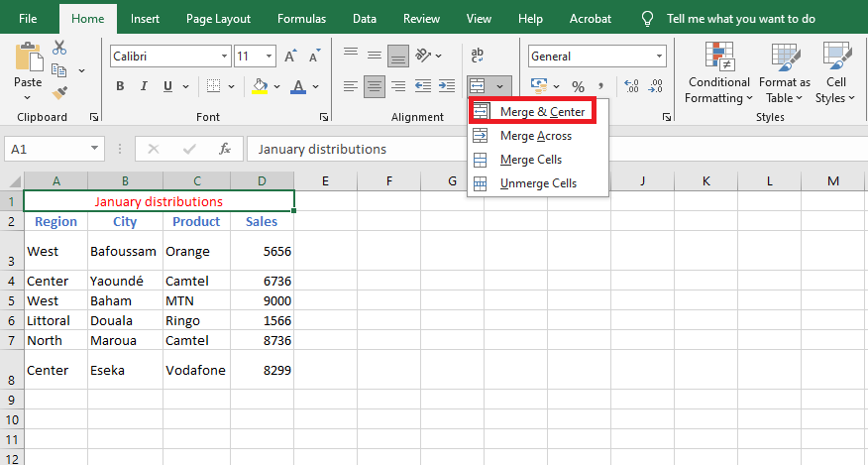Click the Cut scissors icon

pyautogui.click(x=59, y=48)
